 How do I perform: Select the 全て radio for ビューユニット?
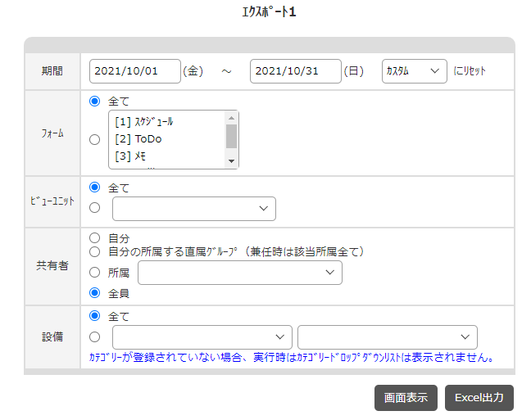(x=94, y=187)
